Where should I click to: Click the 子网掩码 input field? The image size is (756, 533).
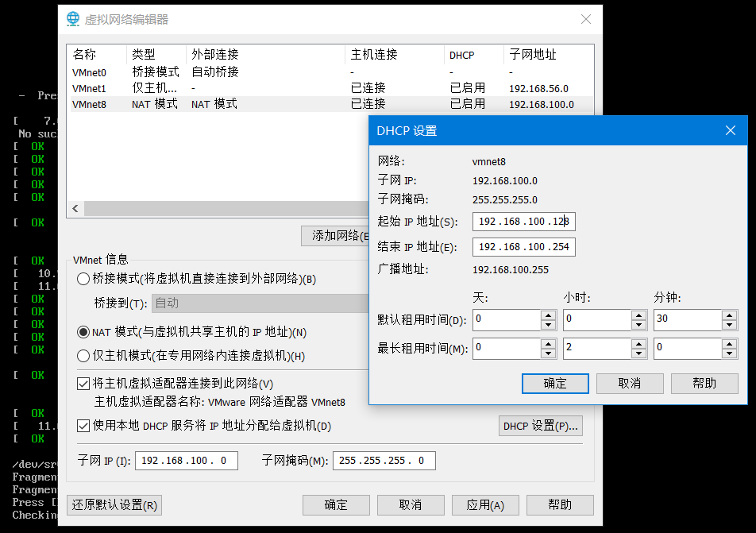click(x=384, y=461)
